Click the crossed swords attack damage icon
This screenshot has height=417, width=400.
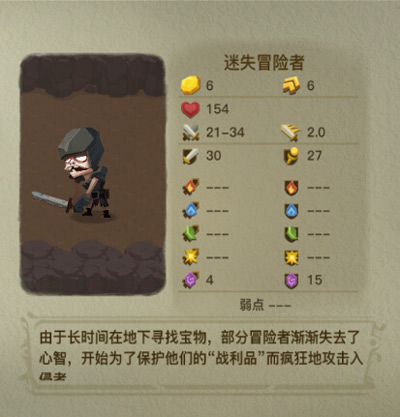point(191,132)
